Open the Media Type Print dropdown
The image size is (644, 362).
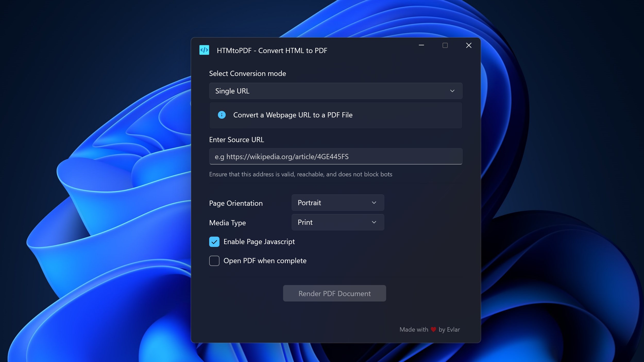pyautogui.click(x=337, y=222)
